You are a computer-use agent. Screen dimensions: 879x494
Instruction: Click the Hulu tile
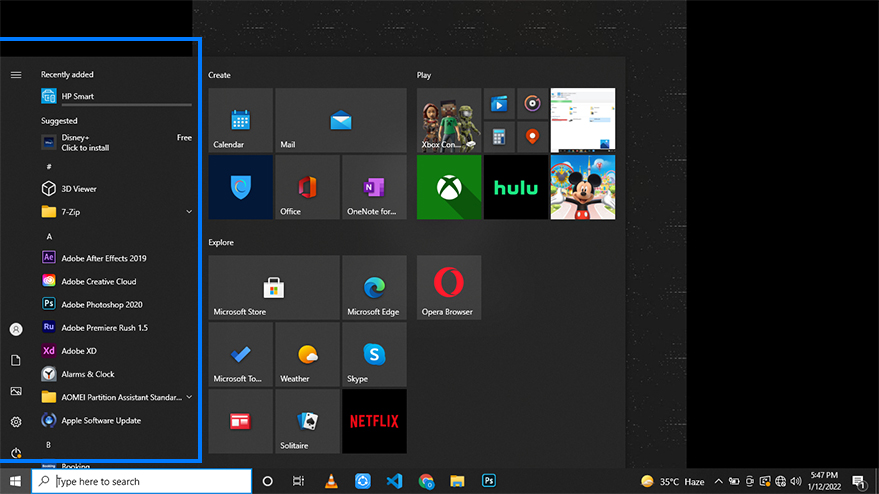tap(516, 187)
